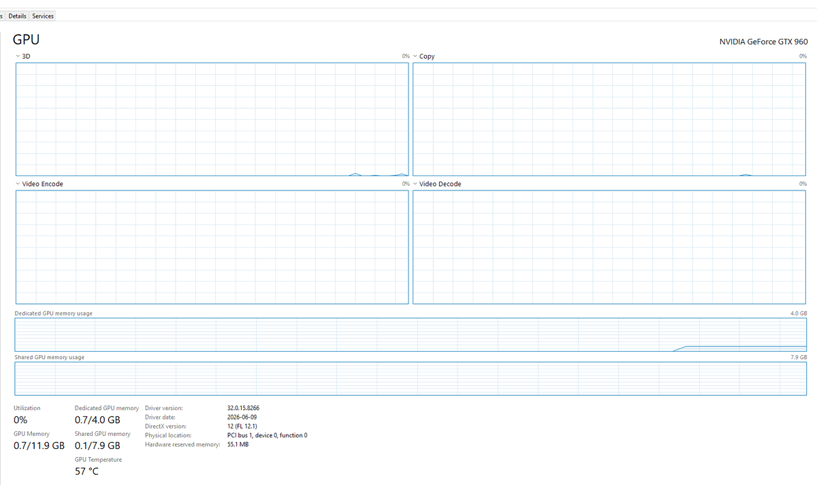Click the "Dedicated GPU memory usage" caption
This screenshot has height=504, width=817.
pyautogui.click(x=54, y=314)
